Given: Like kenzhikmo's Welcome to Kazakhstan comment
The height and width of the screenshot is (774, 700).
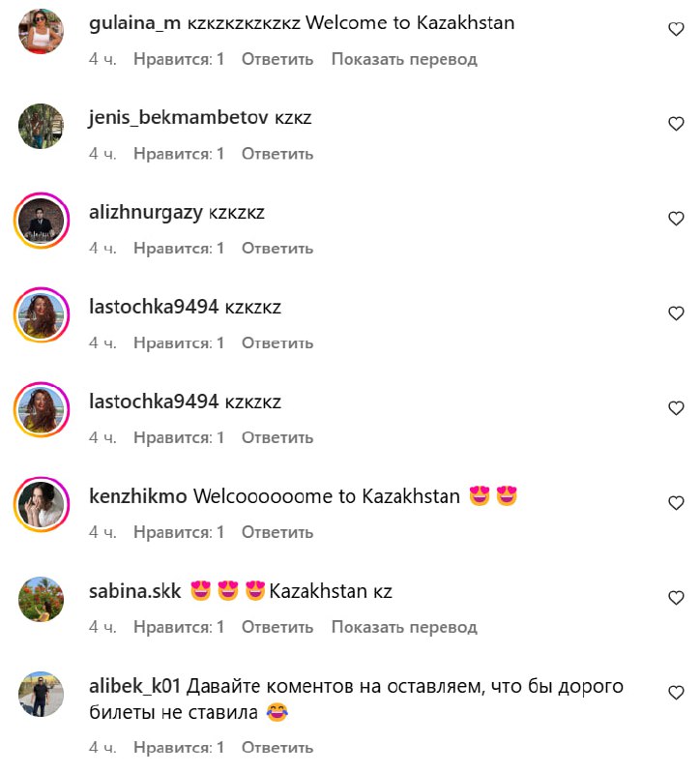Looking at the screenshot, I should point(676,502).
